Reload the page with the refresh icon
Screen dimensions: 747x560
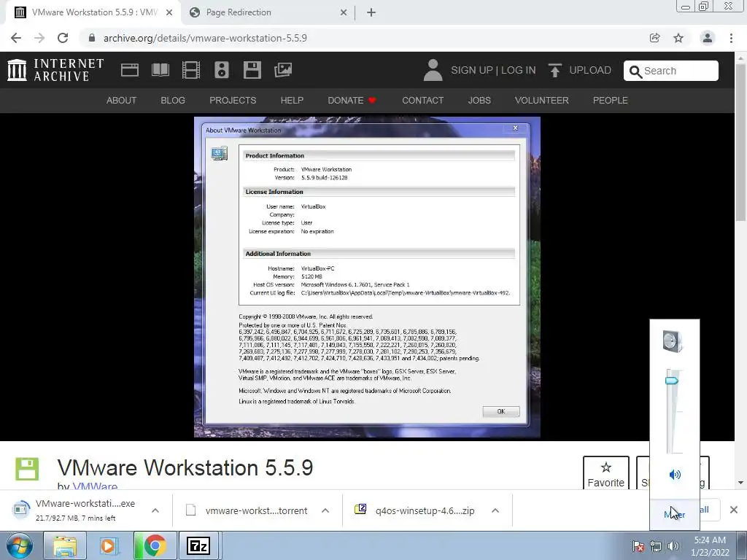click(x=63, y=38)
